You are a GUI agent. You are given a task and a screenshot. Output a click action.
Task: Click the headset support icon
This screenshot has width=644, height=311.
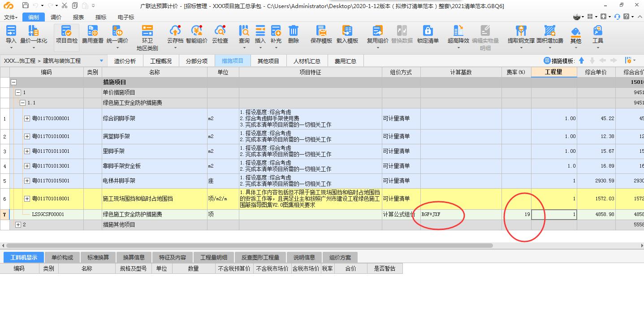pos(617,17)
